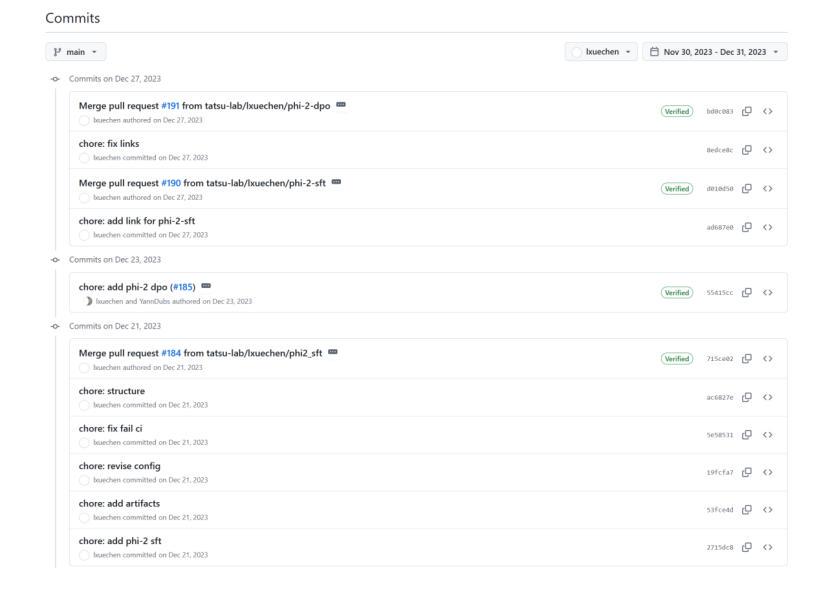This screenshot has width=828, height=599.
Task: Copy SHA of the phi-2 dpo commit
Action: 747,292
